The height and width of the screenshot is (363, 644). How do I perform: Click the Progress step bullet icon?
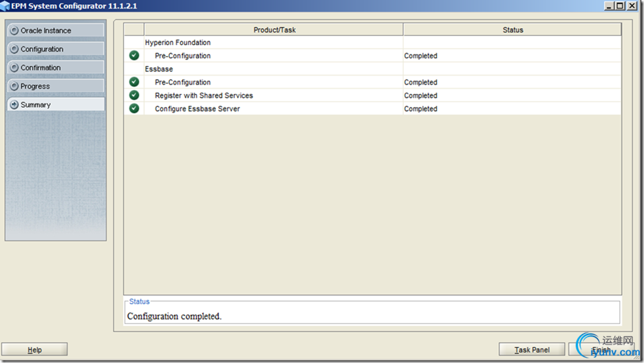pos(15,86)
